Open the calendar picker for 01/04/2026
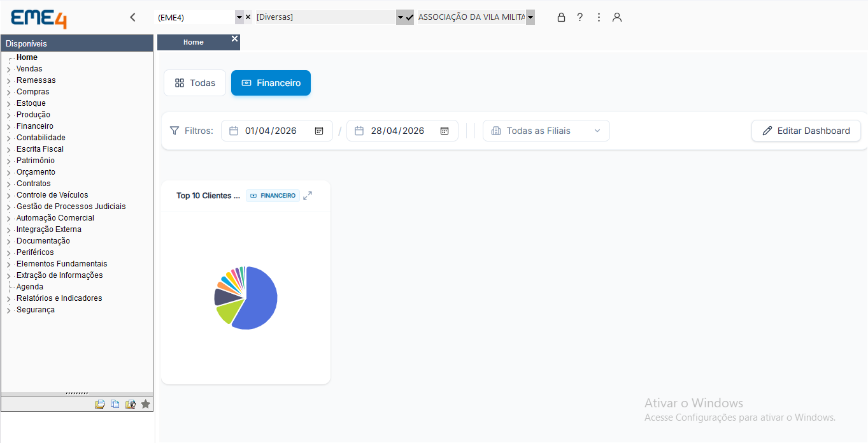The image size is (868, 443). click(x=319, y=131)
